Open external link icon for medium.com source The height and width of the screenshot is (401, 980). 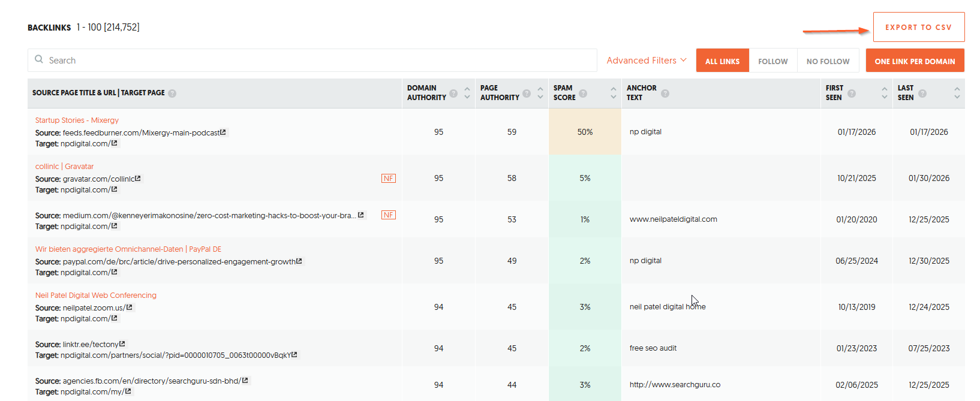(x=361, y=215)
